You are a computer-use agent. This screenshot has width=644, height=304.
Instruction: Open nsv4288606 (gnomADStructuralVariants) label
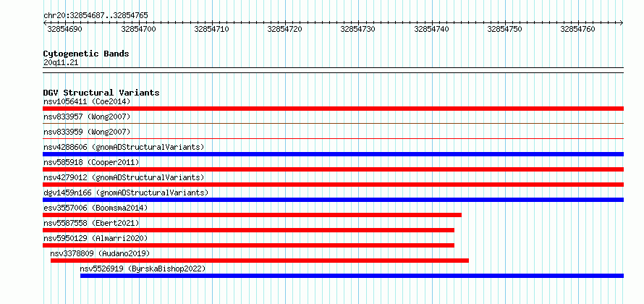coord(124,147)
